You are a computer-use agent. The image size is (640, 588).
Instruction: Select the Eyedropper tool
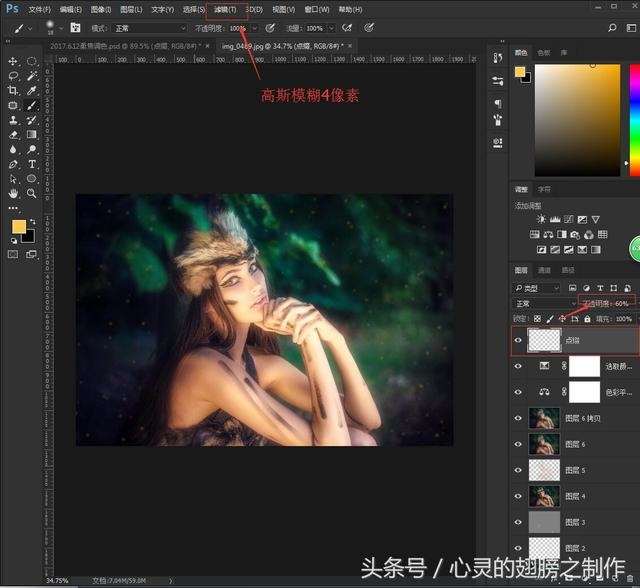coord(31,91)
